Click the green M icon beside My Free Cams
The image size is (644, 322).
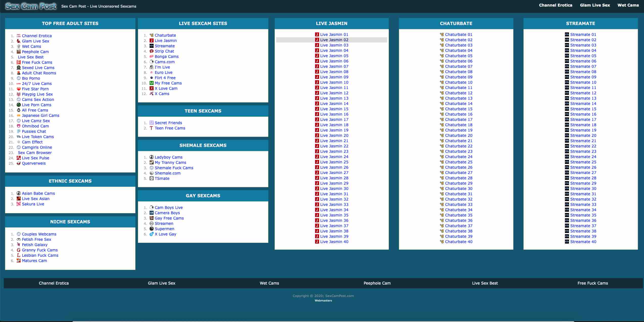(152, 83)
